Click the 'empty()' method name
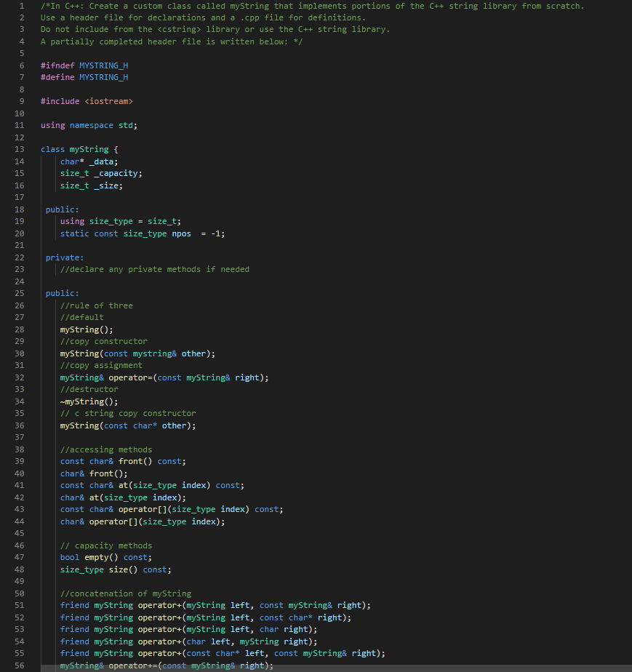632x672 pixels. click(101, 557)
